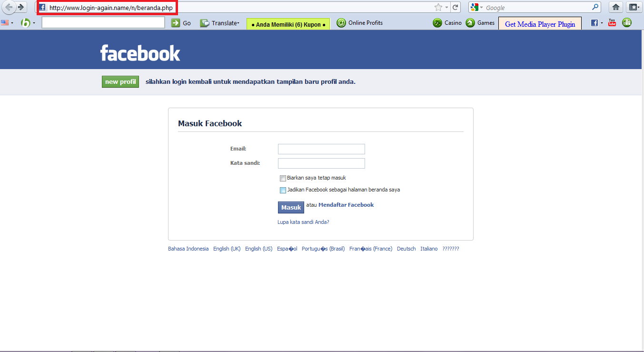Bookmark page with the star icon
The height and width of the screenshot is (352, 644).
(438, 7)
